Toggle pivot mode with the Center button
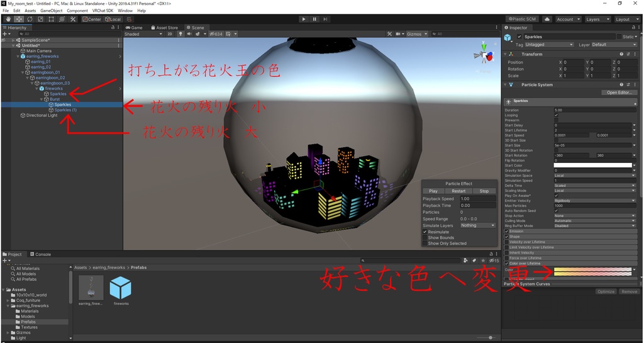Viewport: 644px width, 343px height. [x=92, y=20]
